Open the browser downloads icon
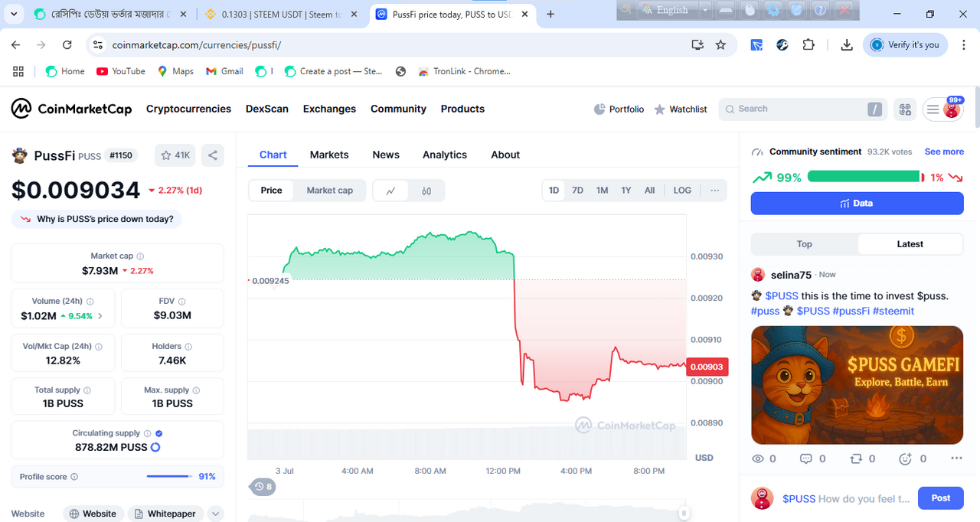This screenshot has width=980, height=522. pyautogui.click(x=847, y=45)
